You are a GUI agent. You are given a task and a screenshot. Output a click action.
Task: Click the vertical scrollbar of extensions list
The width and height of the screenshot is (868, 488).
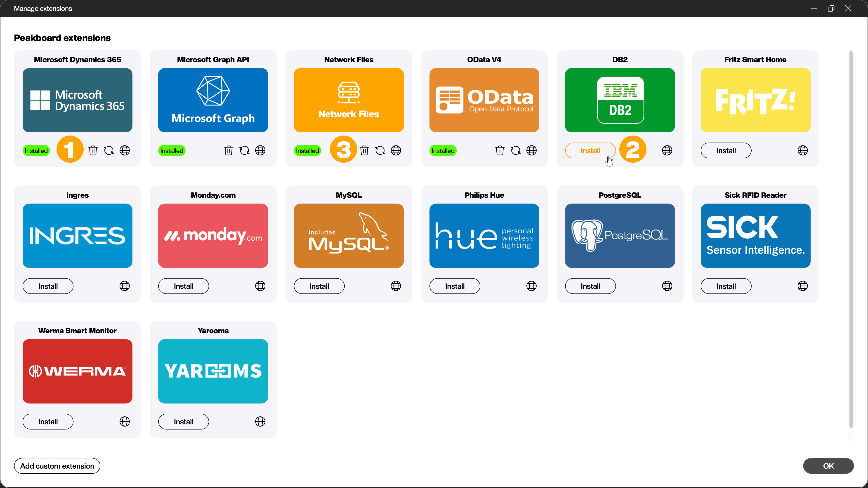point(851,239)
